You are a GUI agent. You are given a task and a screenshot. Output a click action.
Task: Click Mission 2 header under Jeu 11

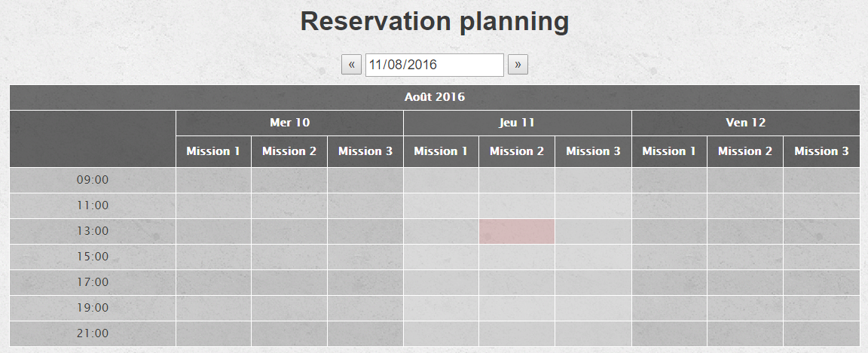[517, 151]
